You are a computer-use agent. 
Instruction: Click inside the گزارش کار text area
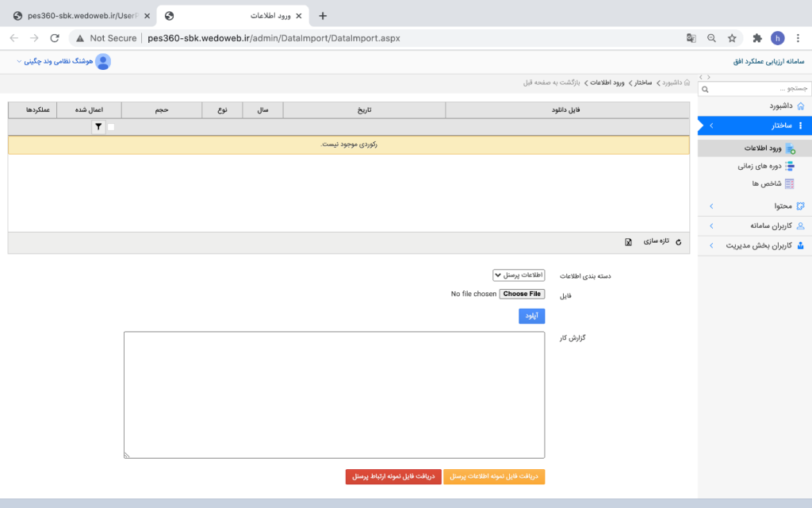point(334,395)
